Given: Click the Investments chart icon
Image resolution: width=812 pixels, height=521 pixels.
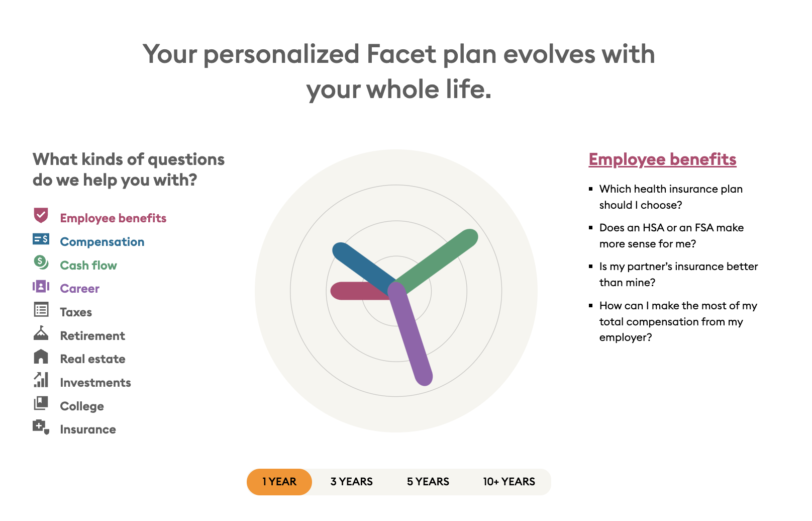Looking at the screenshot, I should 41,380.
